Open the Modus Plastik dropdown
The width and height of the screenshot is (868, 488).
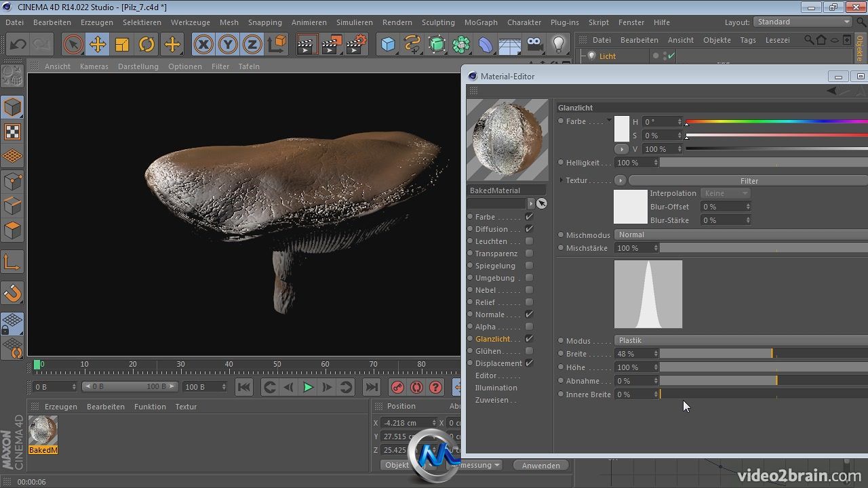pyautogui.click(x=741, y=340)
